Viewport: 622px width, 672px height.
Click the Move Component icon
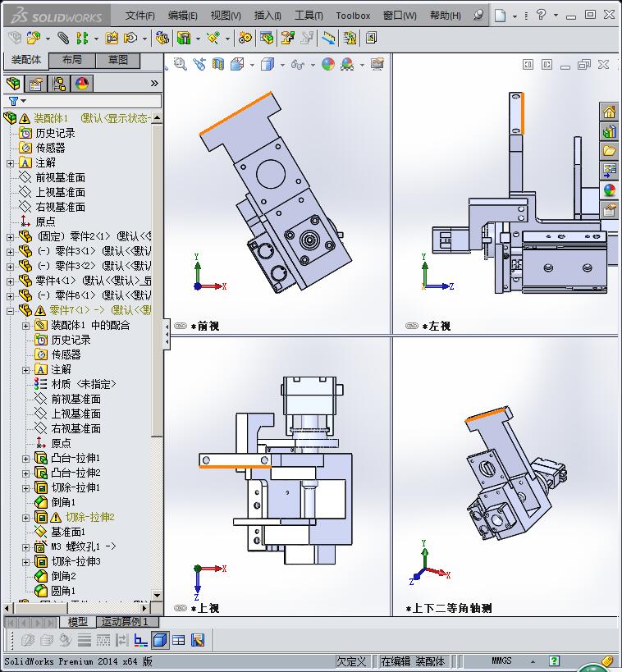(x=130, y=38)
